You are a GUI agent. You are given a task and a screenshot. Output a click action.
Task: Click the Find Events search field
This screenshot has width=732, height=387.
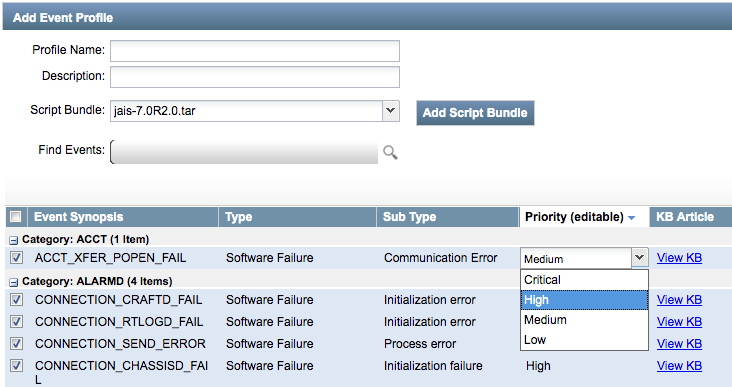245,152
